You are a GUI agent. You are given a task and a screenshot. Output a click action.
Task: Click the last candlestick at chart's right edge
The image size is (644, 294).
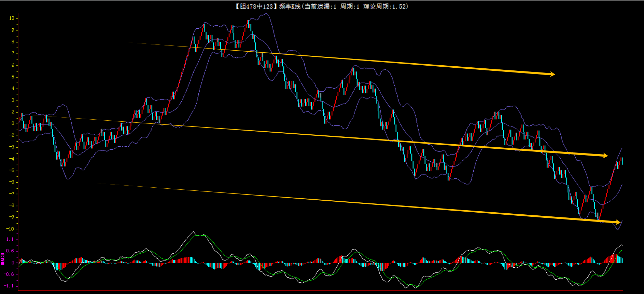[622, 161]
